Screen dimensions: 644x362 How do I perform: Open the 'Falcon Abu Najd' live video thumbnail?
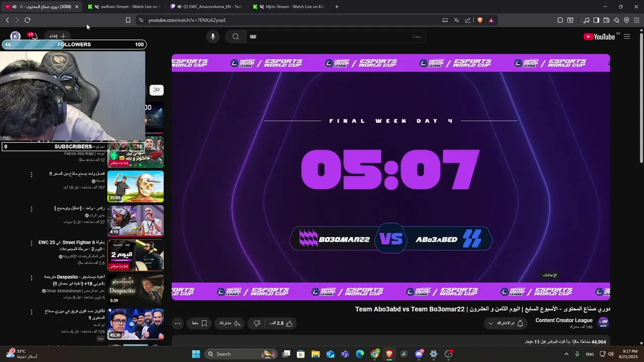[136, 152]
